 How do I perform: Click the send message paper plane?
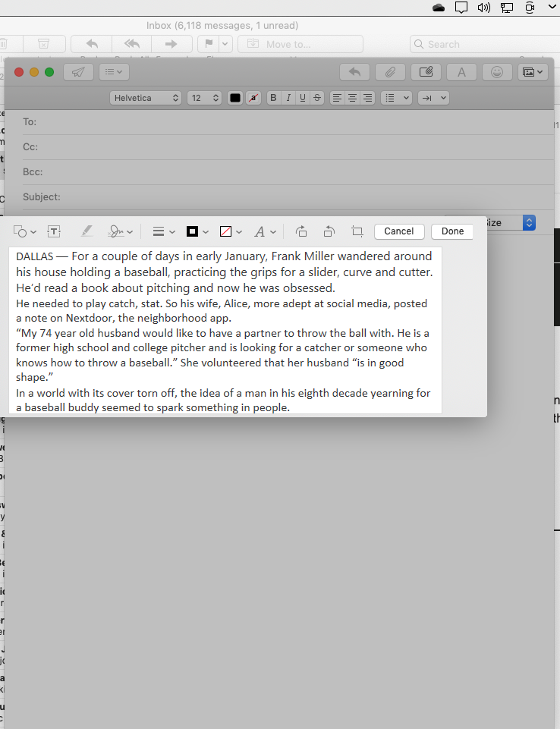pos(77,72)
